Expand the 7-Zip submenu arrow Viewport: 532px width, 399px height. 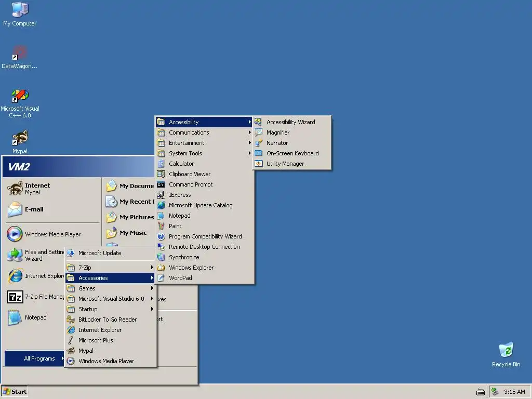[x=152, y=268]
